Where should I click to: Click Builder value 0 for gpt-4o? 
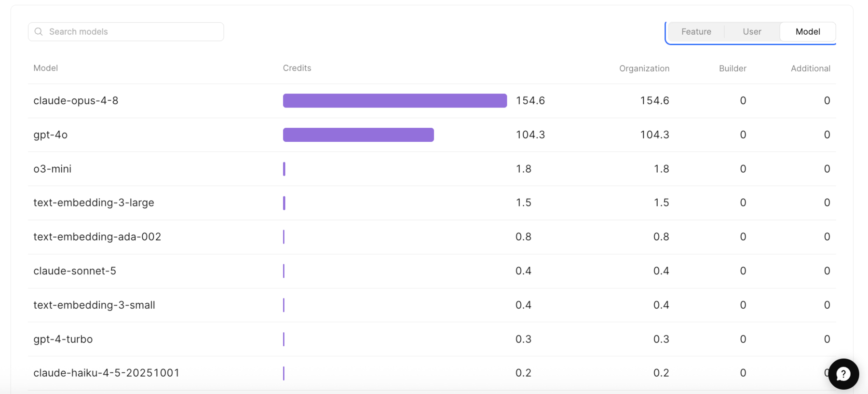click(x=743, y=135)
